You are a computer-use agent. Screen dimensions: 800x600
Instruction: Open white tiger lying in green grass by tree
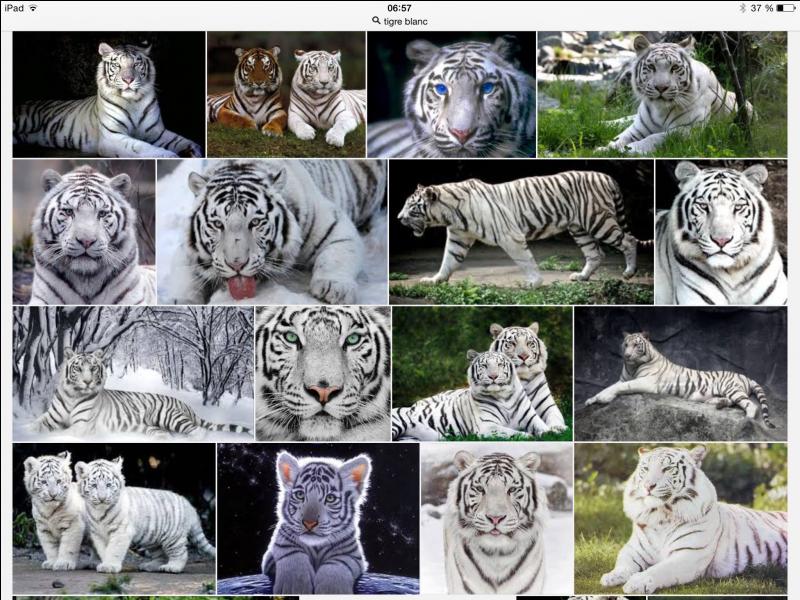coord(662,94)
